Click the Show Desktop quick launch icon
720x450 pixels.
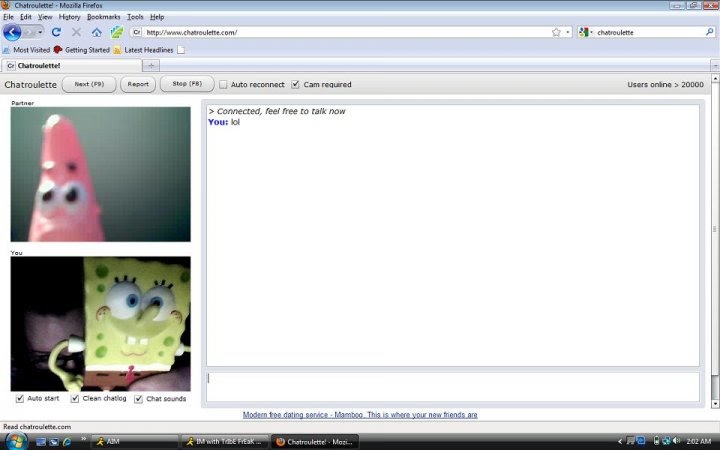tap(41, 442)
